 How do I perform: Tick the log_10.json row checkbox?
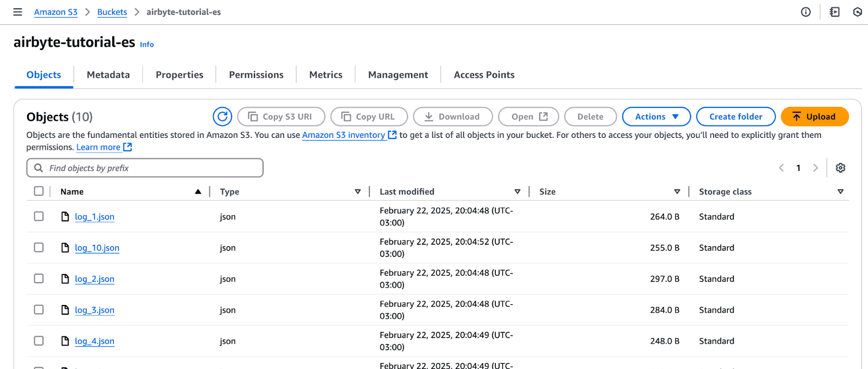[39, 247]
